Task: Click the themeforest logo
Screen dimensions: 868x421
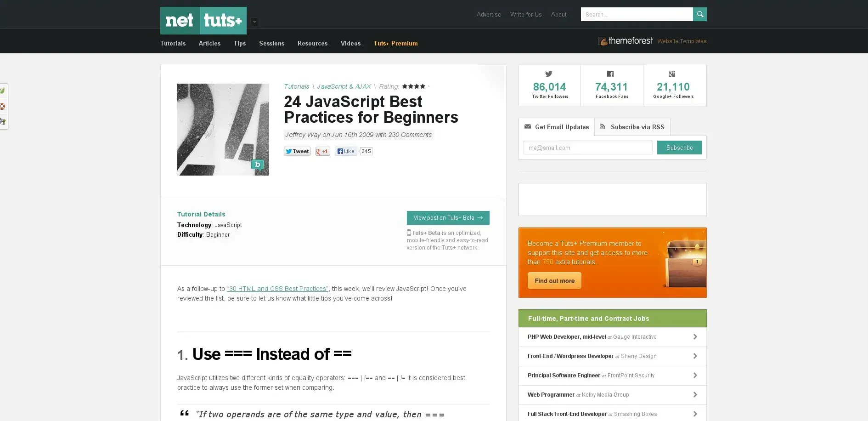Action: pyautogui.click(x=625, y=41)
